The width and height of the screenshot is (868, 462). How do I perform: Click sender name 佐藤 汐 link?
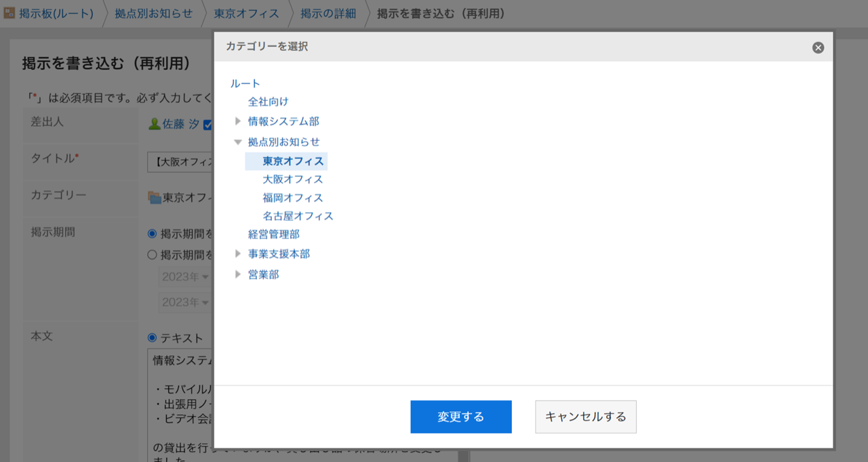point(180,125)
